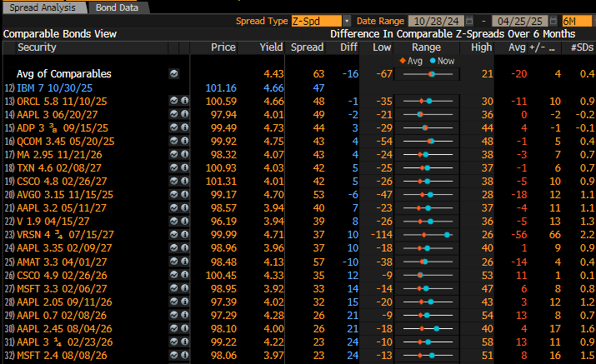Open the chart icon for AVGO 3.15 11/15/25
Image resolution: width=596 pixels, height=364 pixels.
click(173, 194)
